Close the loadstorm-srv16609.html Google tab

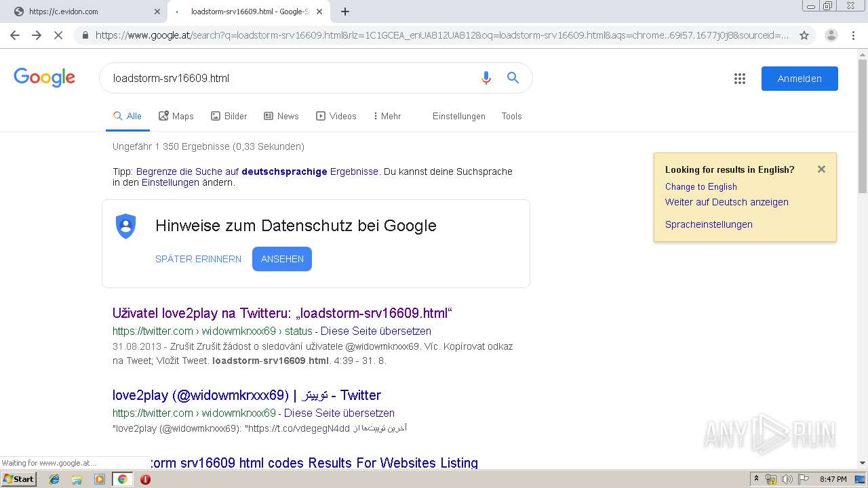coord(319,12)
